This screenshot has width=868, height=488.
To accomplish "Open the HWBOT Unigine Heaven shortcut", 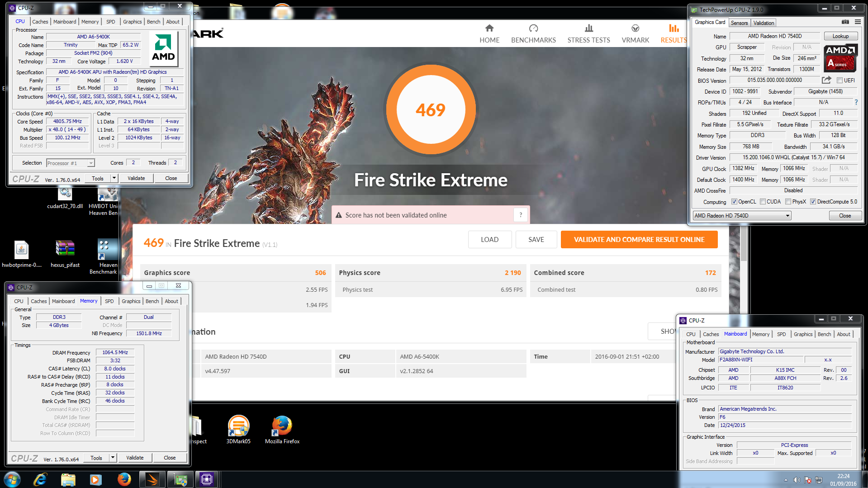I will click(x=103, y=201).
